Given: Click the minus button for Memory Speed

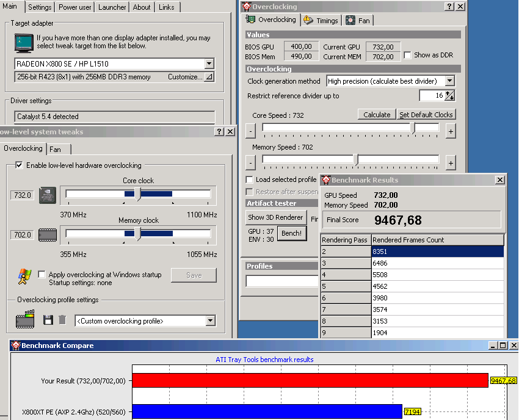Looking at the screenshot, I should [250, 163].
